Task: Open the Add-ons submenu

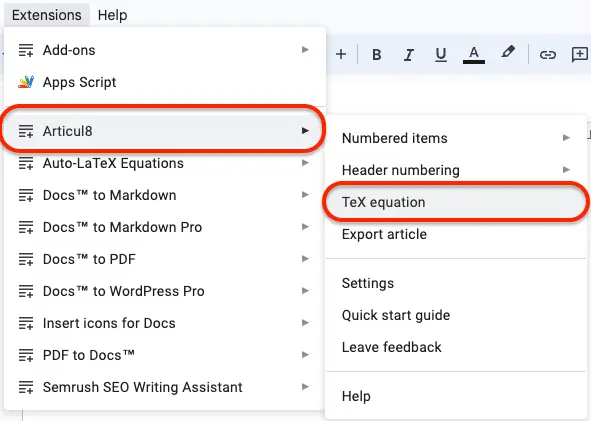Action: pos(164,50)
